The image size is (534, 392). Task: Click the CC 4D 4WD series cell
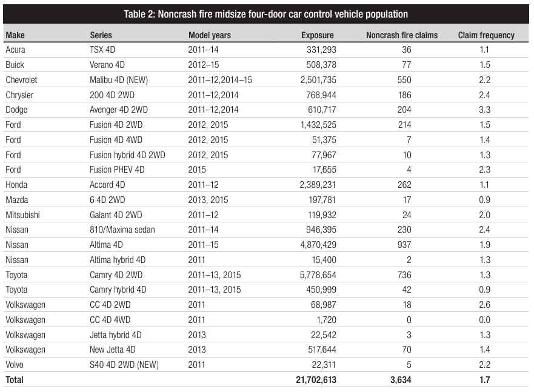pos(110,320)
